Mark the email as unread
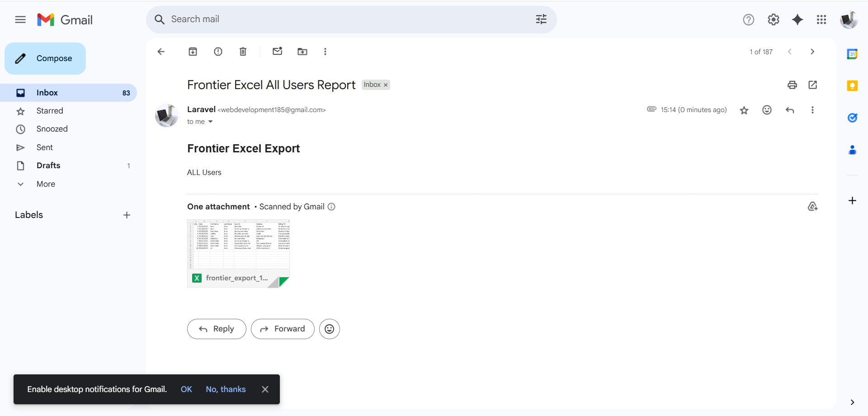The image size is (868, 416). click(277, 52)
